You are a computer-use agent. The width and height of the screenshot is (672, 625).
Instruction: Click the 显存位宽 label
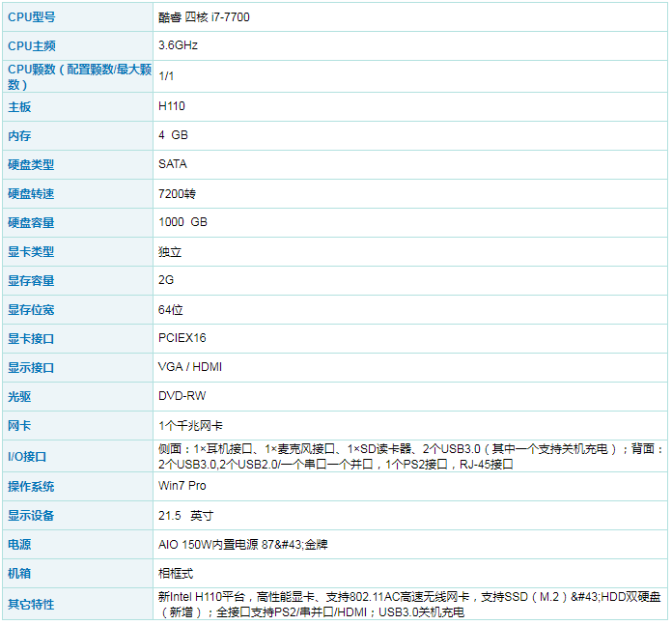31,310
